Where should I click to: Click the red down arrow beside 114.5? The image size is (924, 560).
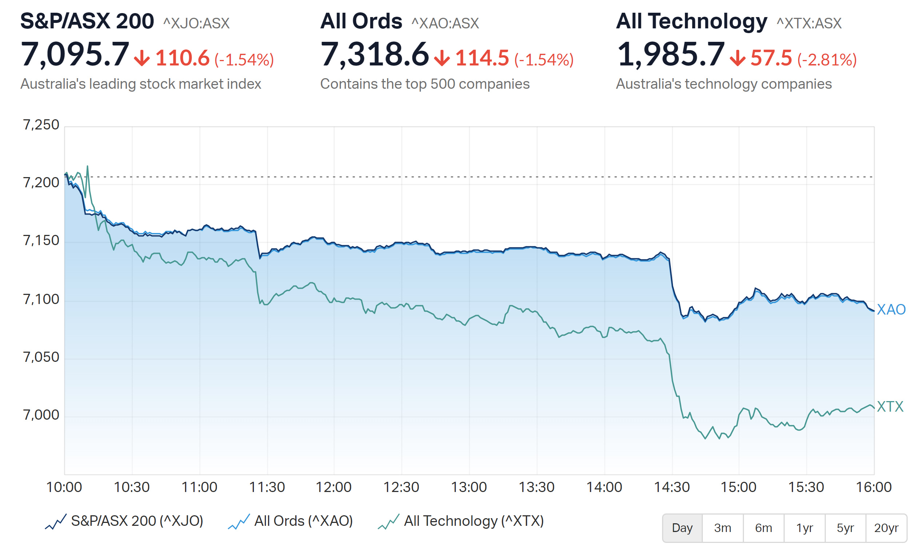point(442,59)
